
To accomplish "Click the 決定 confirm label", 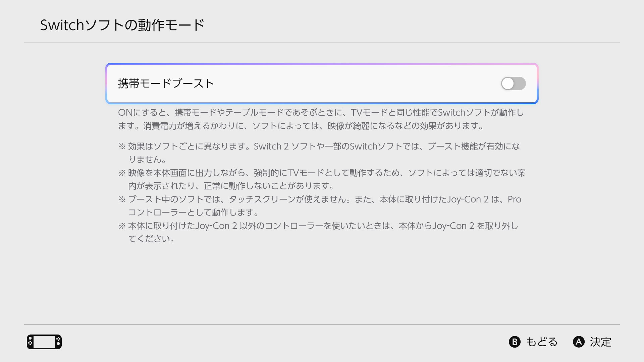I will click(600, 342).
